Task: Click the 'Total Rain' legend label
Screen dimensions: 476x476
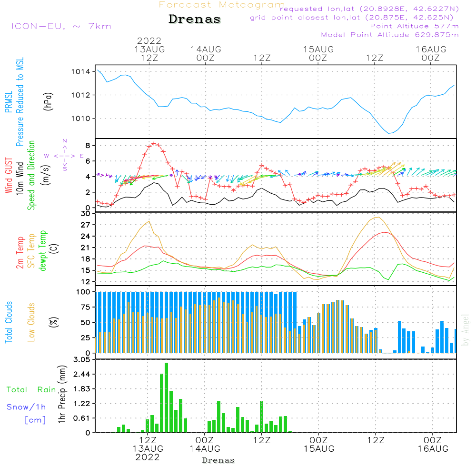Action: (x=31, y=390)
